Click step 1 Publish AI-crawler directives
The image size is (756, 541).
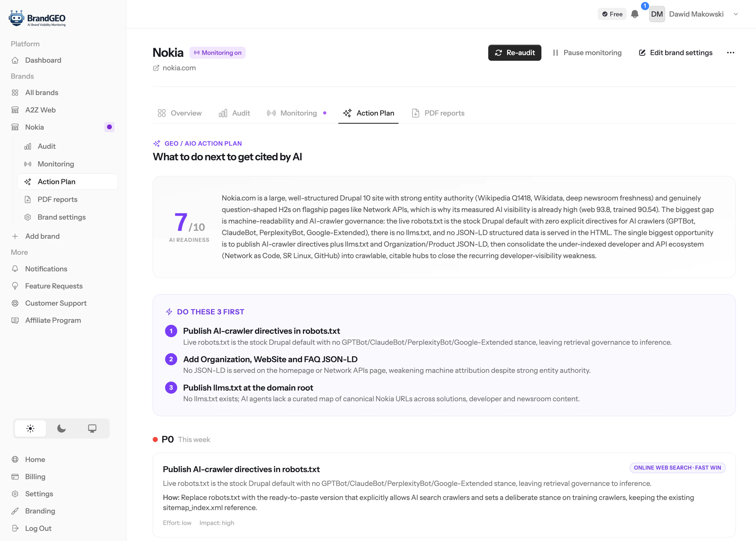click(x=261, y=331)
